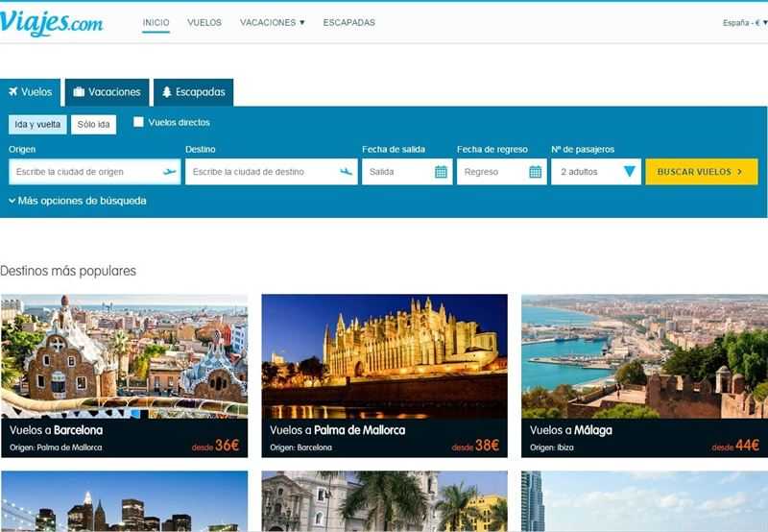768x532 pixels.
Task: Enable the Vuelos directos checkbox
Action: pyautogui.click(x=139, y=122)
